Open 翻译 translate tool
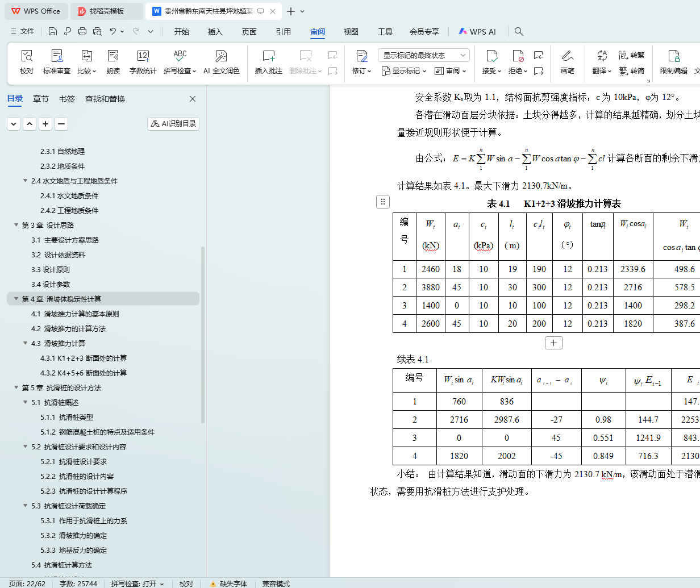The height and width of the screenshot is (588, 700). (602, 61)
